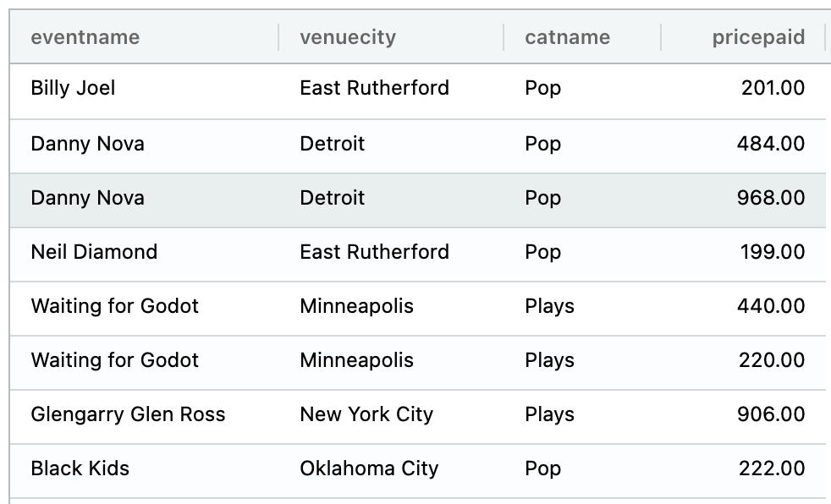This screenshot has width=831, height=504.
Task: Click the divider between catname and pricepaid
Action: (x=661, y=37)
